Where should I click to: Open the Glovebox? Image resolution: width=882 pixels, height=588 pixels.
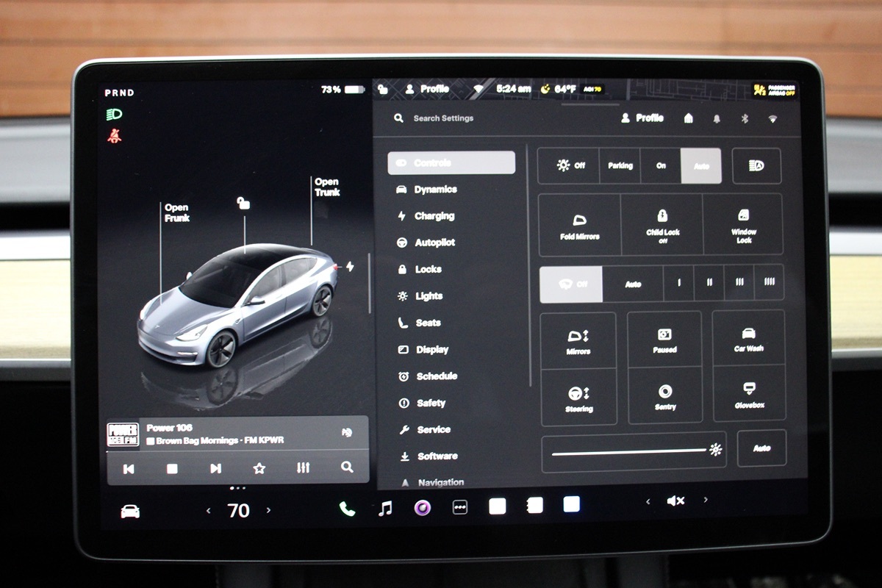749,395
